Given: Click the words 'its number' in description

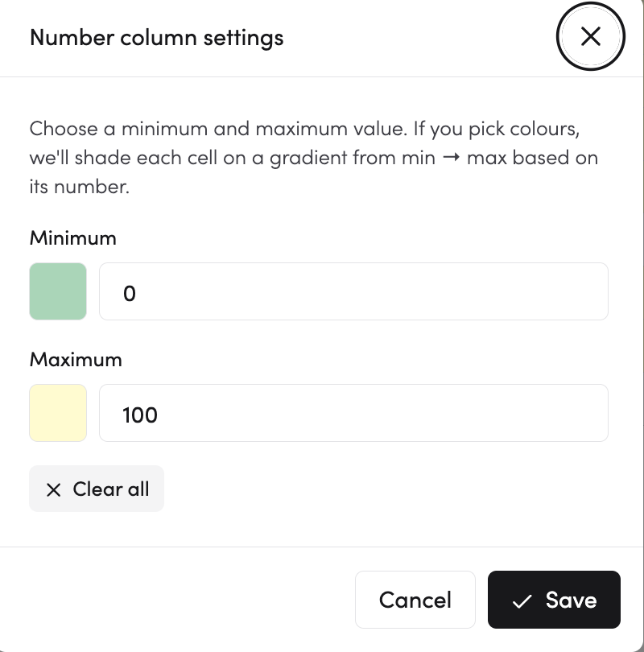Looking at the screenshot, I should click(79, 188).
